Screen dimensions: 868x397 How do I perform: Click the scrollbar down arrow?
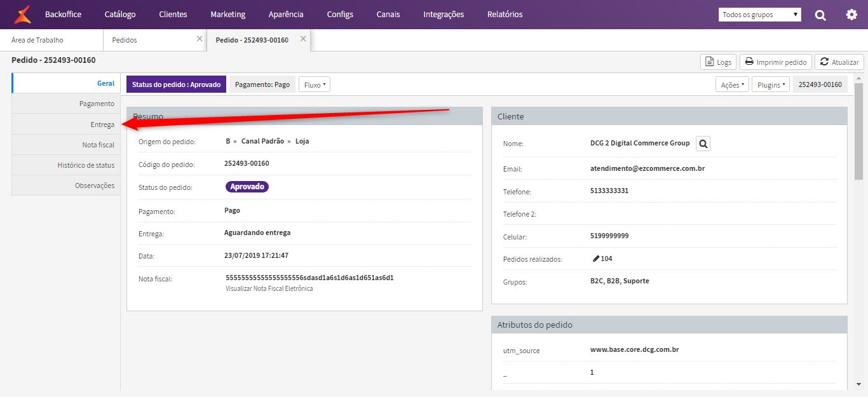tap(858, 385)
